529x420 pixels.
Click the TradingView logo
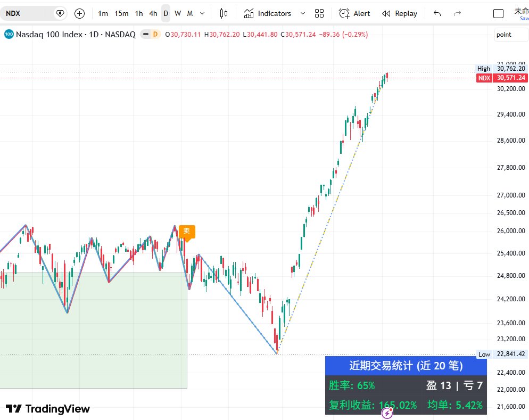[48, 409]
